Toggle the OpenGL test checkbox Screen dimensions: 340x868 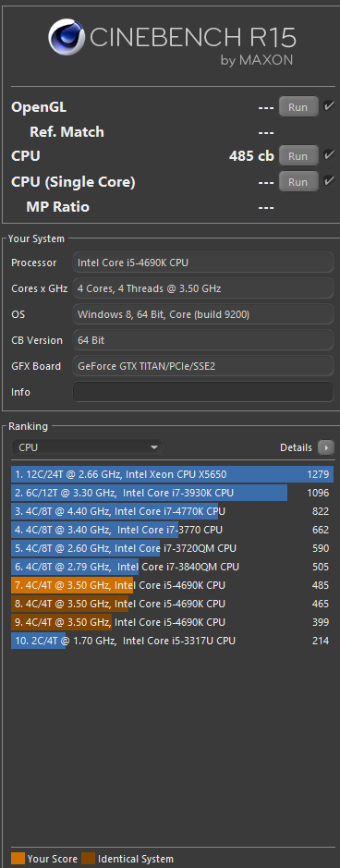[x=329, y=105]
